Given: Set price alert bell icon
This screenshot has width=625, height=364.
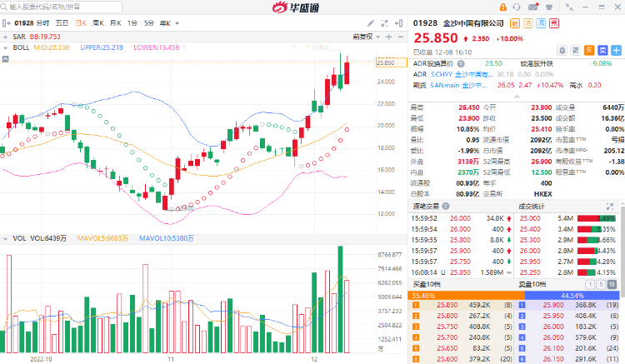Looking at the screenshot, I should click(x=562, y=50).
